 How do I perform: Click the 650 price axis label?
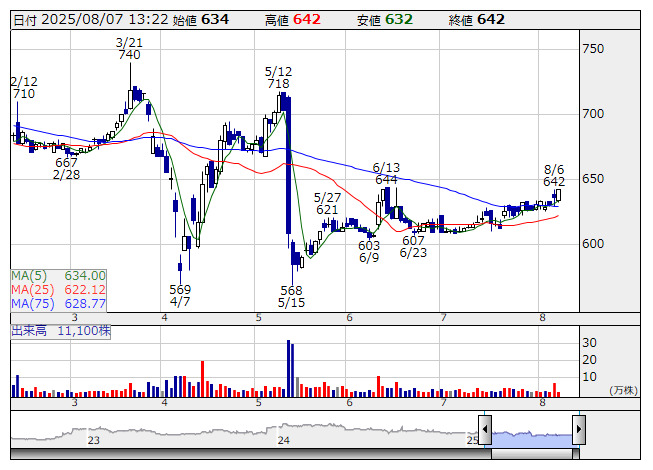593,179
